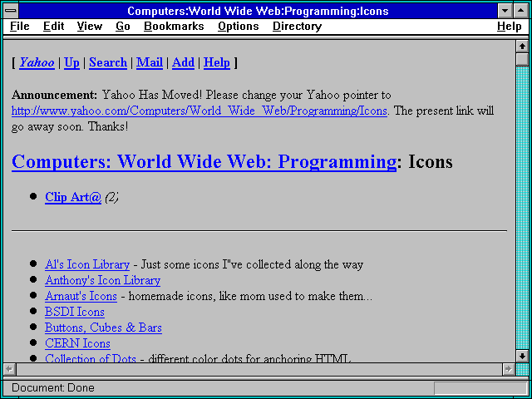This screenshot has height=399, width=532.
Task: Follow the Mail navigation link
Action: click(x=150, y=63)
